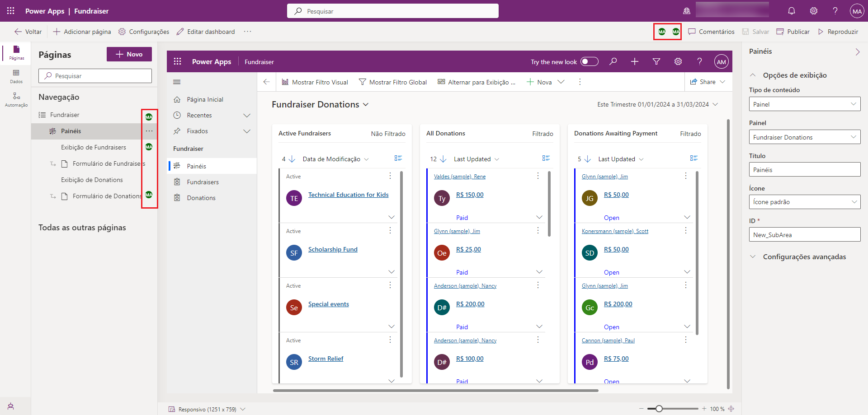Collapse Opções de exibição section

coord(753,75)
